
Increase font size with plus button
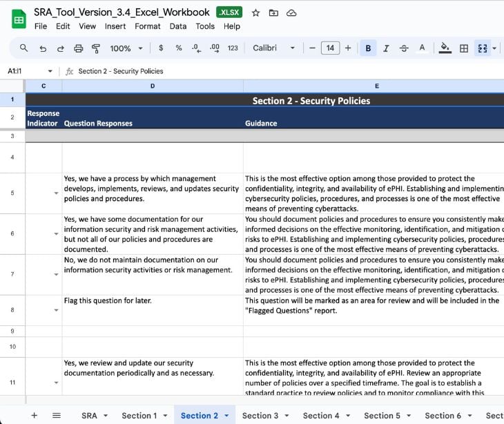coord(348,48)
